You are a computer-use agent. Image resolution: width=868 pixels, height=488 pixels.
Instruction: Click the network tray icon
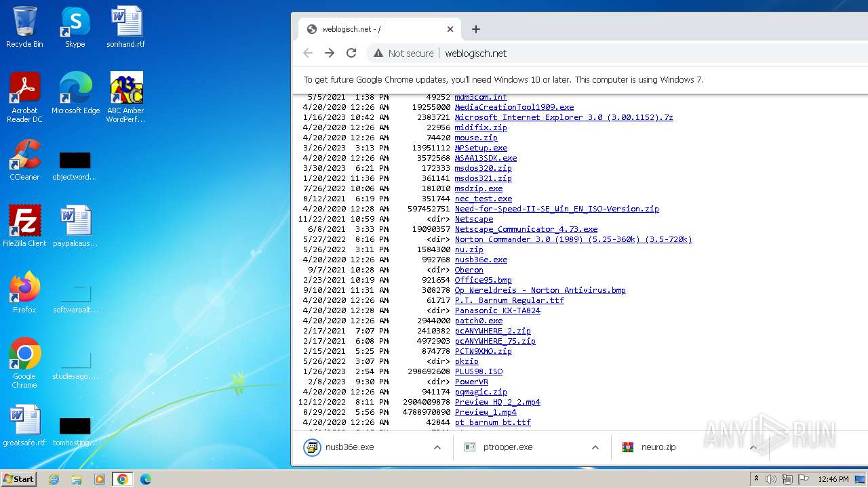787,479
